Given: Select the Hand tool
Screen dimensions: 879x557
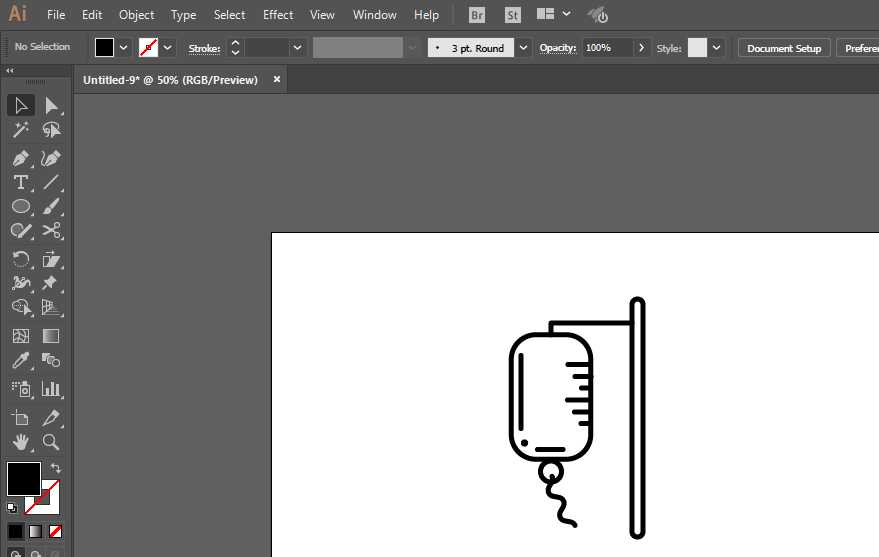Looking at the screenshot, I should click(x=20, y=441).
